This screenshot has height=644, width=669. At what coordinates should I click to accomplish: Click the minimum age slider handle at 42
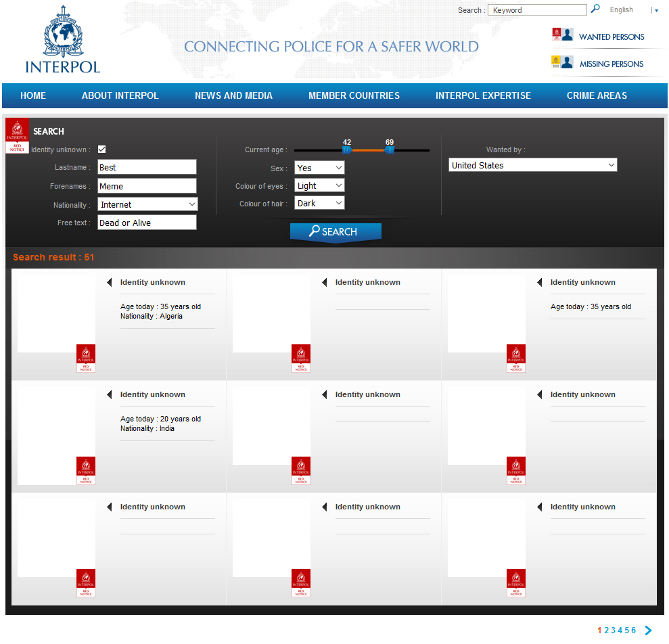coord(347,149)
